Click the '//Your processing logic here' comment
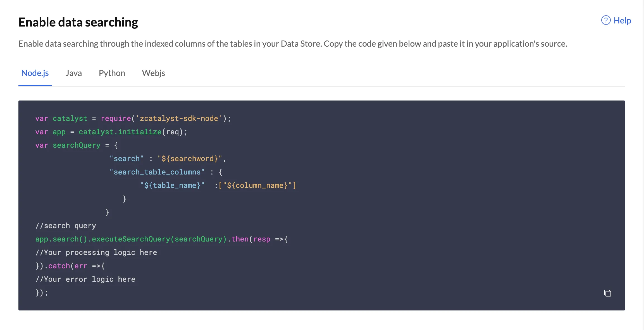Image resolution: width=644 pixels, height=330 pixels. [96, 252]
